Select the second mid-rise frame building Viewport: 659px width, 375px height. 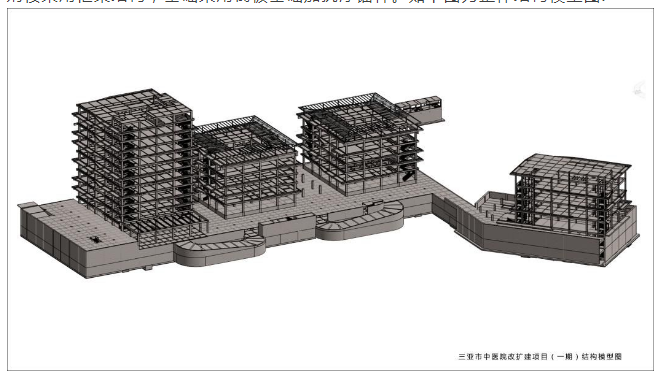[247, 166]
